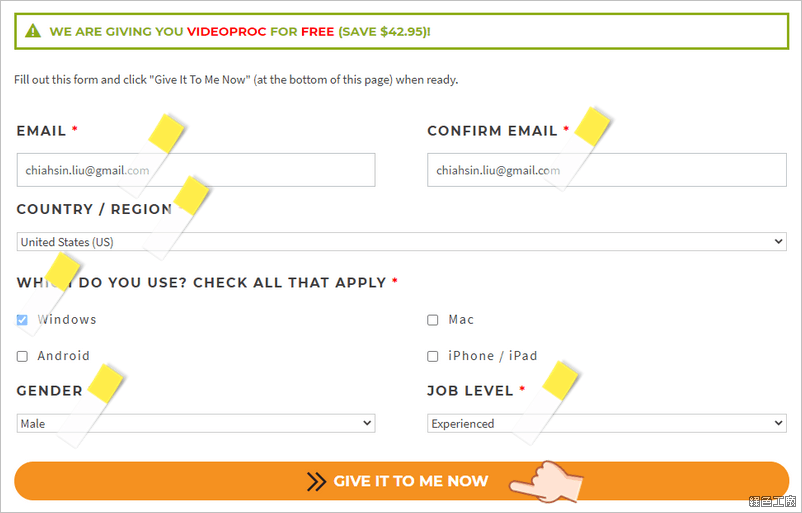The width and height of the screenshot is (802, 513).
Task: Click the double-chevron icon on orange button
Action: point(316,481)
